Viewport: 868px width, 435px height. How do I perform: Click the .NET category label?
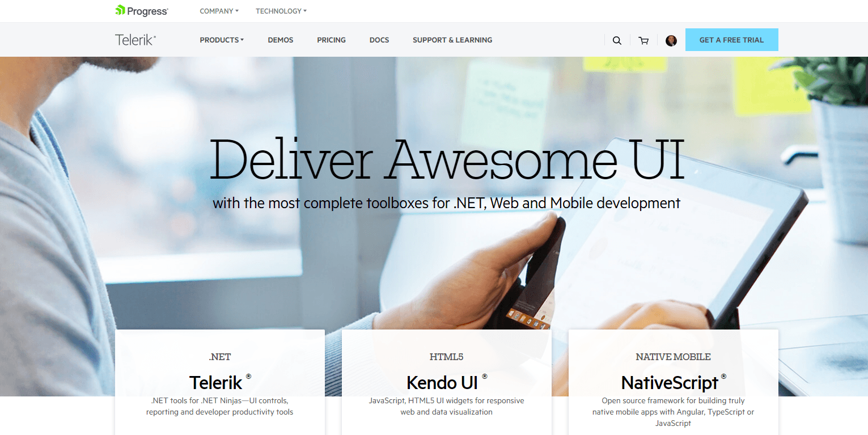(x=220, y=357)
